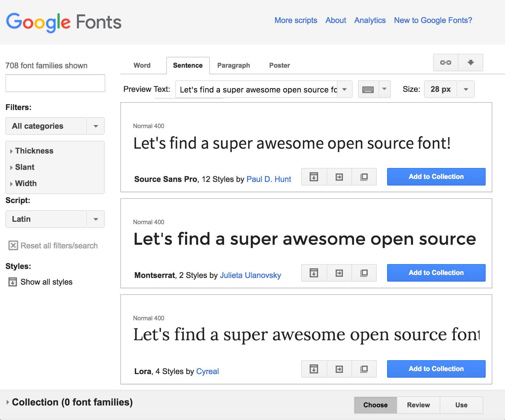Switch to the Paragraph tab

[x=233, y=65]
